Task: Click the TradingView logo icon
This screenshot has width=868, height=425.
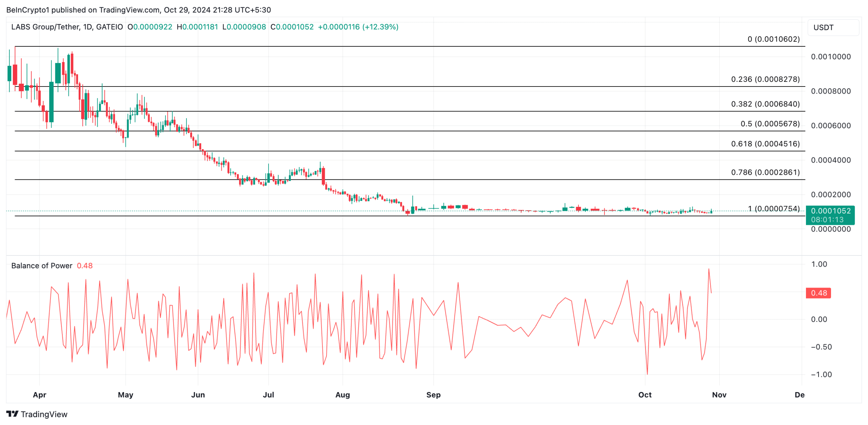Action: pos(12,413)
